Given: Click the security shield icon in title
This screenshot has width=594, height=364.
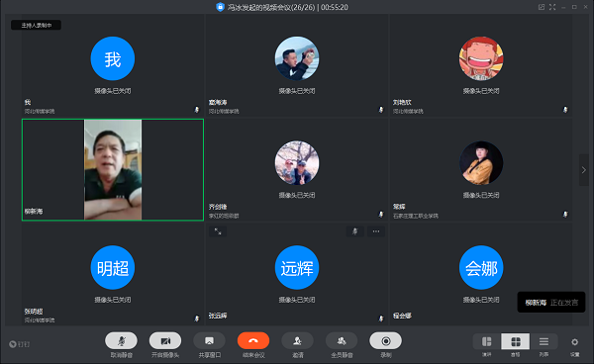Looking at the screenshot, I should 220,7.
